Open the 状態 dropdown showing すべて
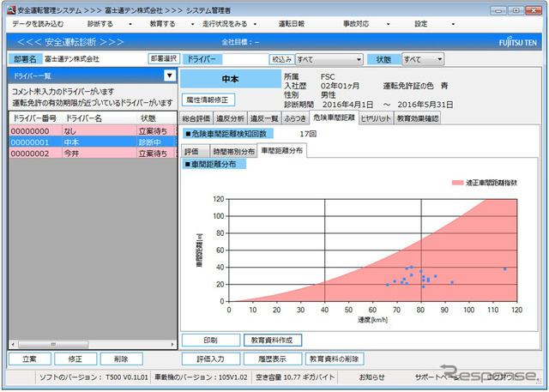This screenshot has height=392, width=549. (423, 59)
